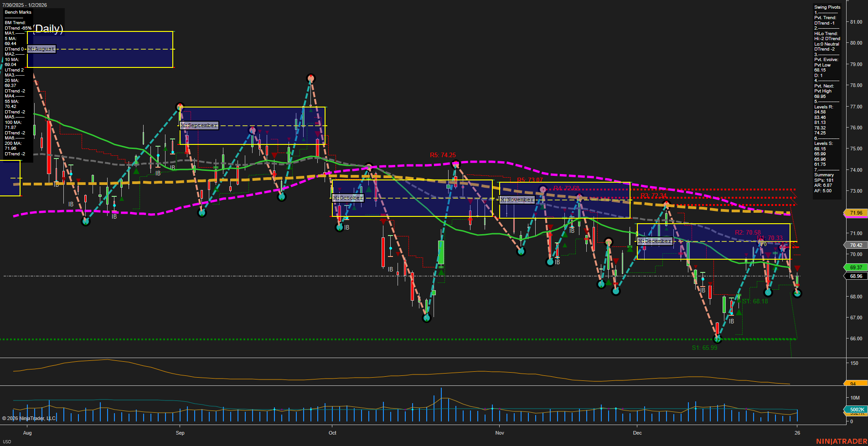Select the M:December range label

point(655,241)
